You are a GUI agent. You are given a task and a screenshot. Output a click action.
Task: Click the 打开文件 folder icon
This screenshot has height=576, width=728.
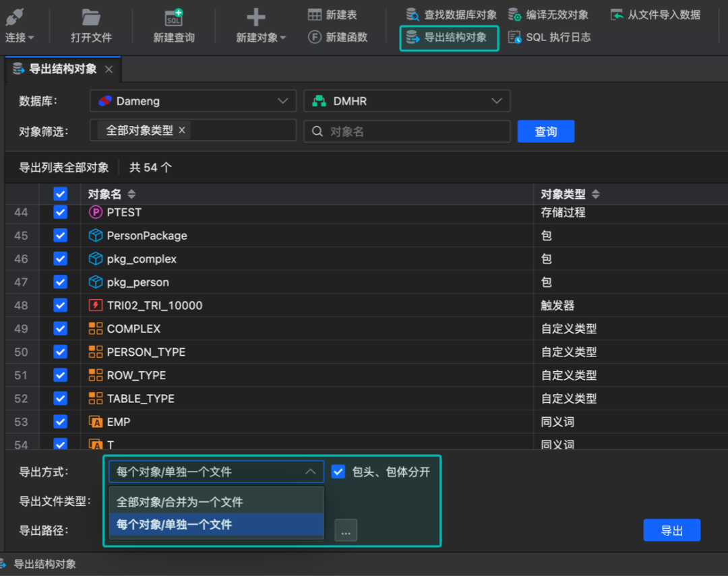click(x=91, y=18)
